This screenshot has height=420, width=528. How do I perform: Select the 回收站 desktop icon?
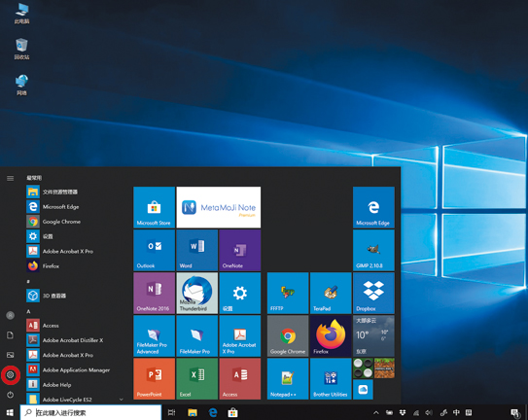click(x=21, y=50)
